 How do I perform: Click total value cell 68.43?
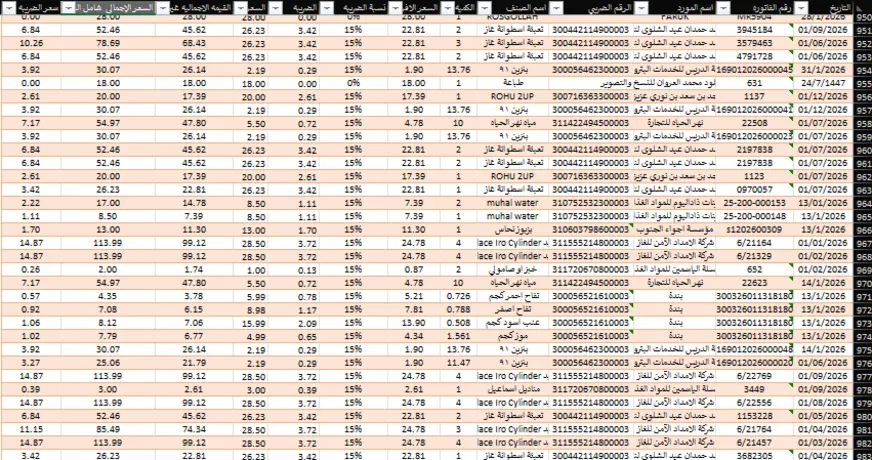click(194, 43)
